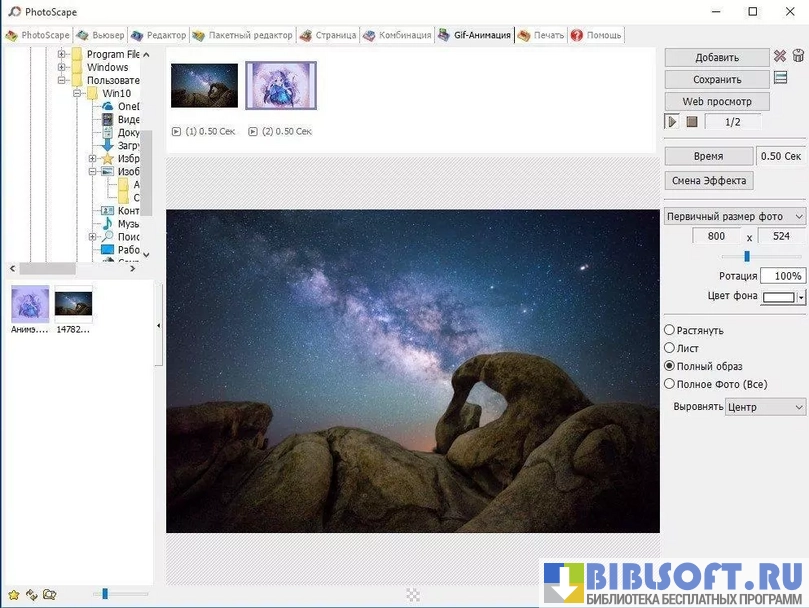Click the yellow star favorites icon
The image size is (809, 608).
(x=14, y=594)
